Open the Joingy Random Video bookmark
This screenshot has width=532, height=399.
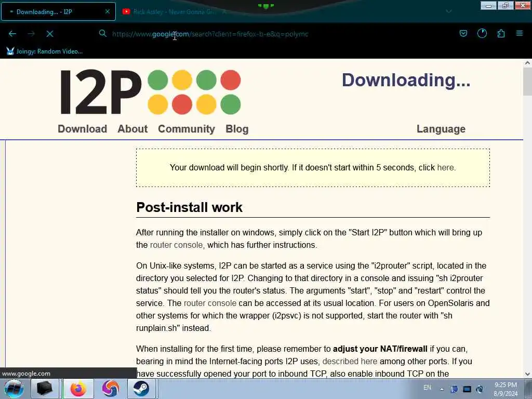tap(45, 51)
